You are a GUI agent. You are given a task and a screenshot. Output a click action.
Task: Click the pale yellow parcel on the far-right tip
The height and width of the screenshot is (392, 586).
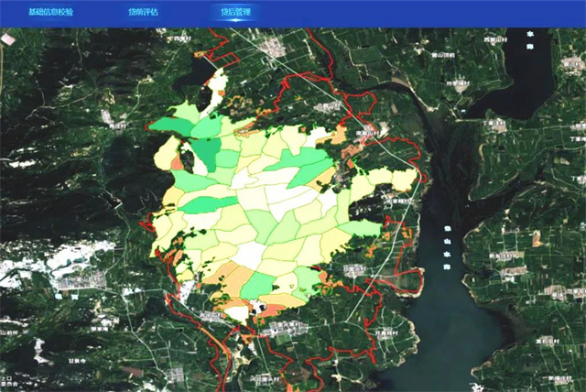[404, 179]
